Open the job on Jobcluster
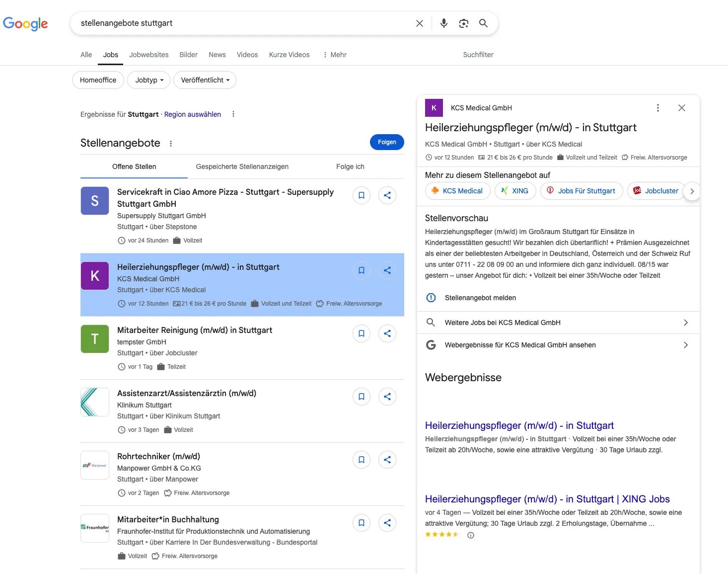Image resolution: width=728 pixels, height=574 pixels. click(x=656, y=191)
